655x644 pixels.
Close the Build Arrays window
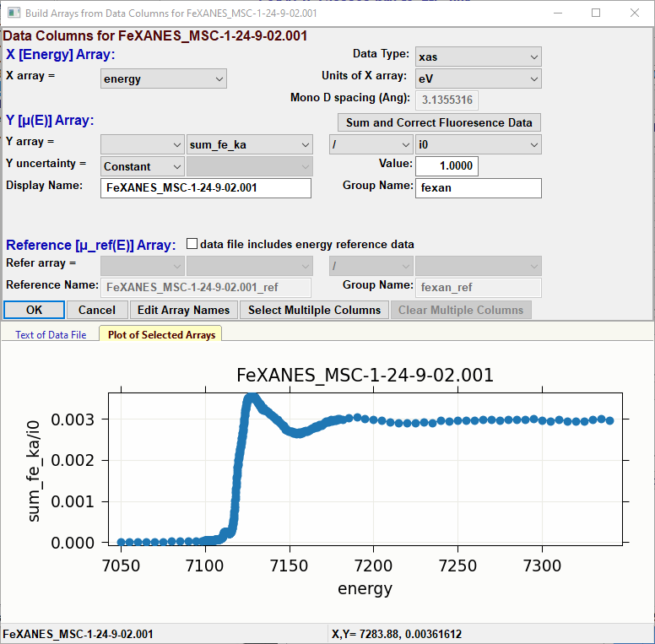(635, 14)
